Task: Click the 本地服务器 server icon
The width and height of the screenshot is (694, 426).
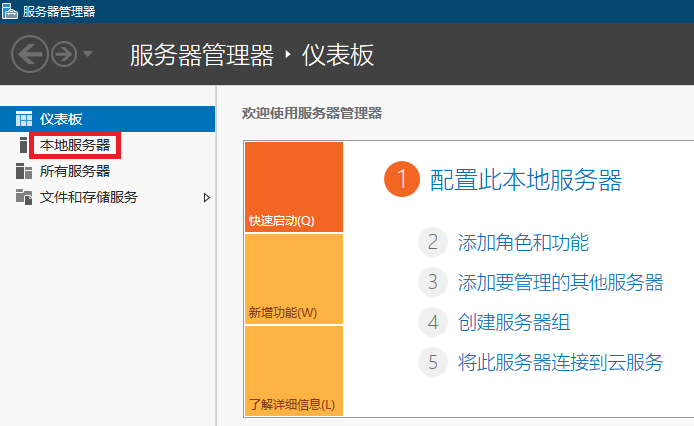Action: point(23,145)
